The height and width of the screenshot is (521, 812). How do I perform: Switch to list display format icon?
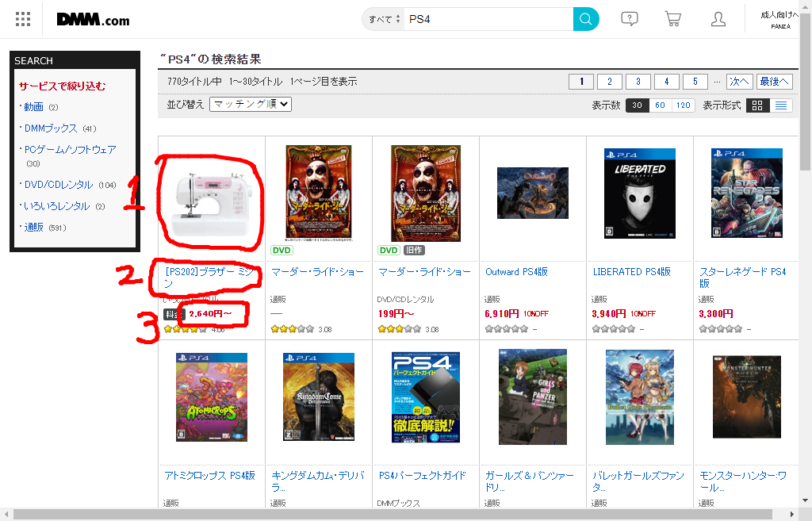781,105
